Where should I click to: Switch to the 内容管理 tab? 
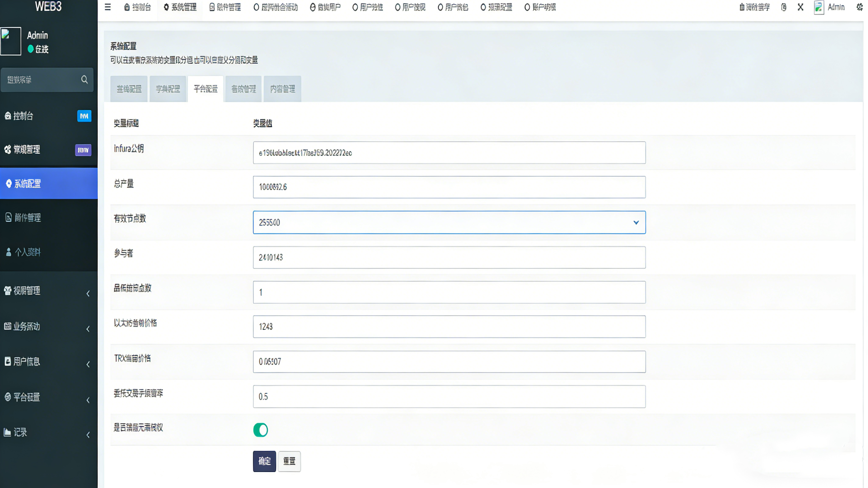(282, 89)
